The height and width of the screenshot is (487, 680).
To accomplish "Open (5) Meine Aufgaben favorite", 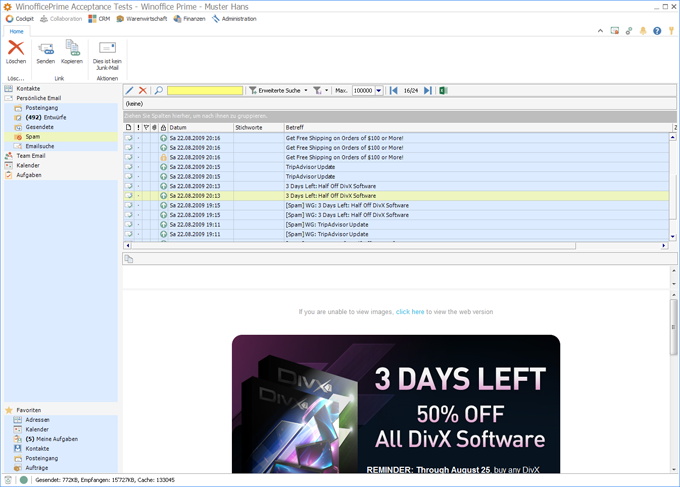I will (52, 439).
